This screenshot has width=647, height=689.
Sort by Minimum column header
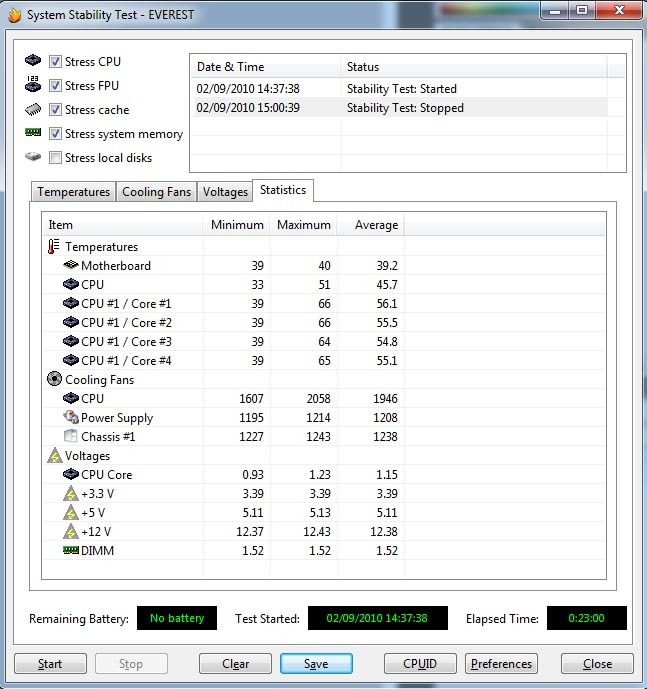coord(236,225)
